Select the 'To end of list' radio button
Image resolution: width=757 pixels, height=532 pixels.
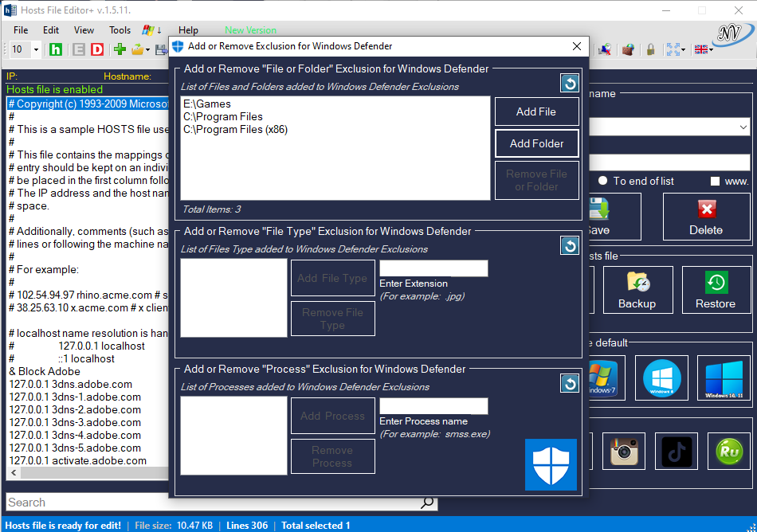[603, 181]
